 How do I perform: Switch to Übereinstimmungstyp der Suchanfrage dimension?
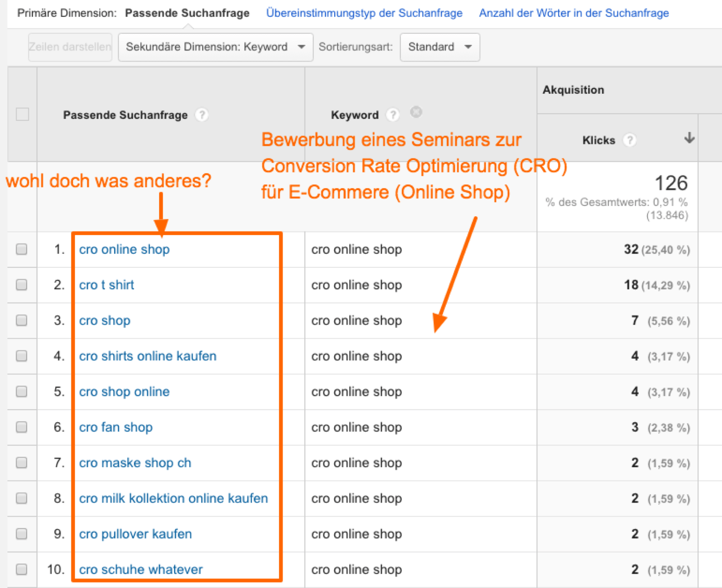[x=364, y=13]
